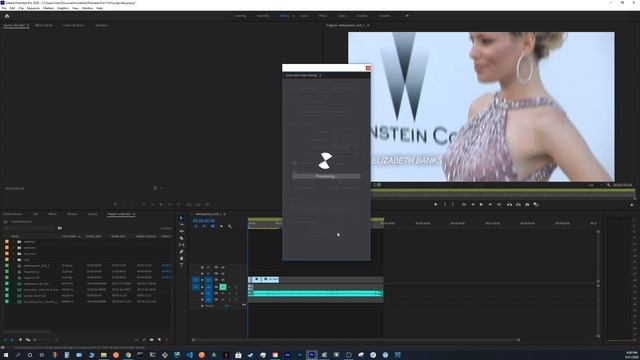Switch to the Color workspace
Viewport: 640px width, 360px height.
tap(304, 16)
